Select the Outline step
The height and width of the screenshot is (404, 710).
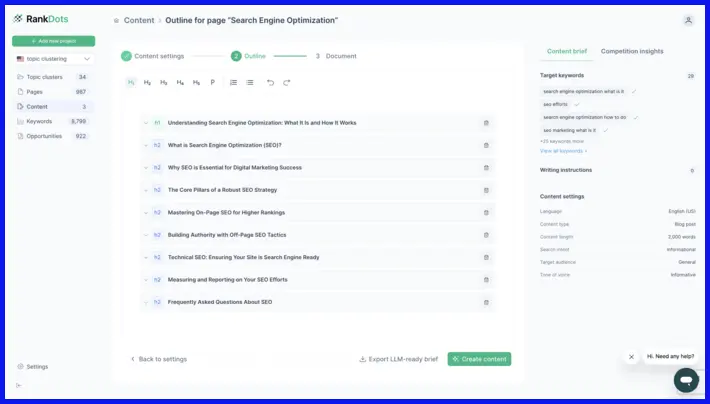click(249, 56)
